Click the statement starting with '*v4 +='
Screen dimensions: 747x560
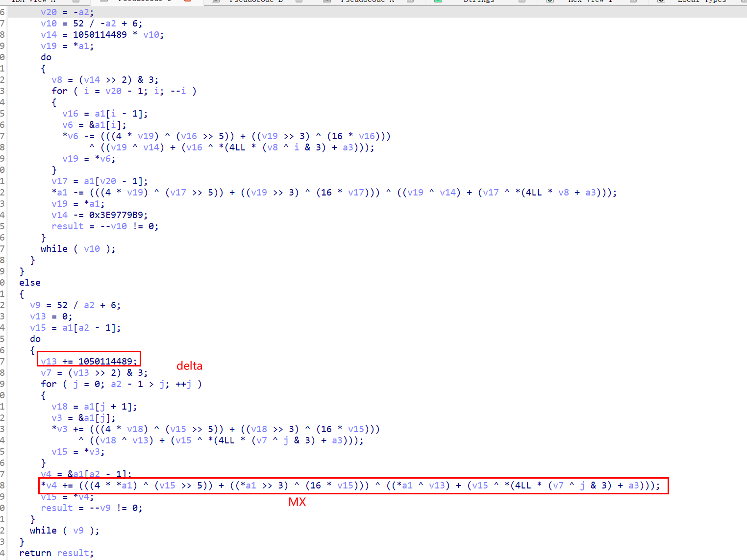350,486
